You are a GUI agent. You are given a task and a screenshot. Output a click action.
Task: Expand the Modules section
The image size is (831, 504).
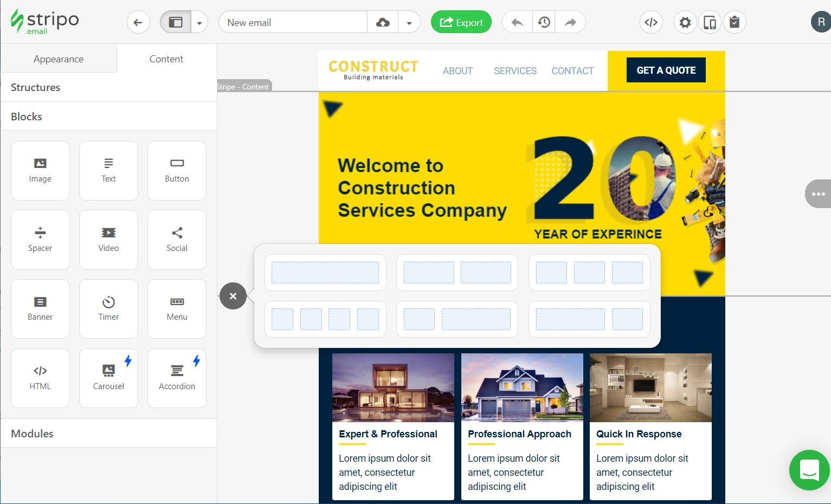click(32, 433)
